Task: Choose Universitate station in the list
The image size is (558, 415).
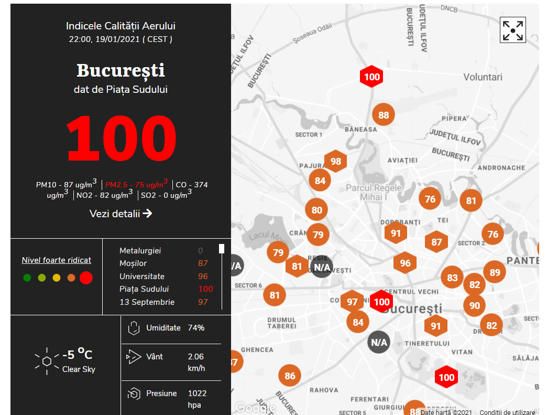Action: [166, 277]
